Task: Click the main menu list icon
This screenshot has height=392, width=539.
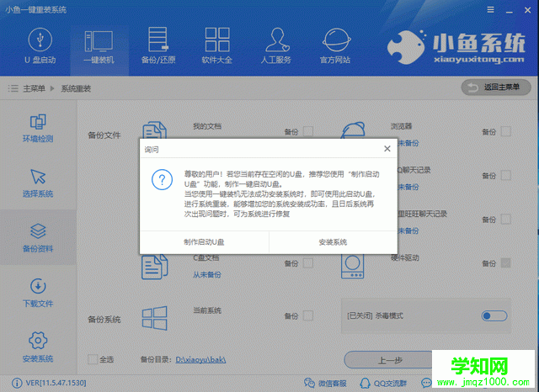Action: coord(13,88)
